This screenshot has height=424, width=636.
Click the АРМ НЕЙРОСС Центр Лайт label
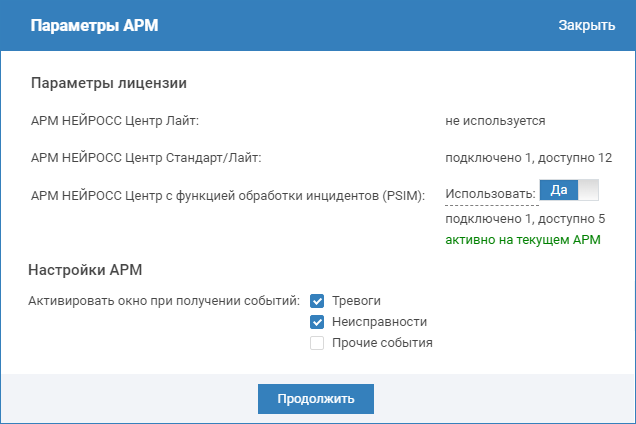116,121
